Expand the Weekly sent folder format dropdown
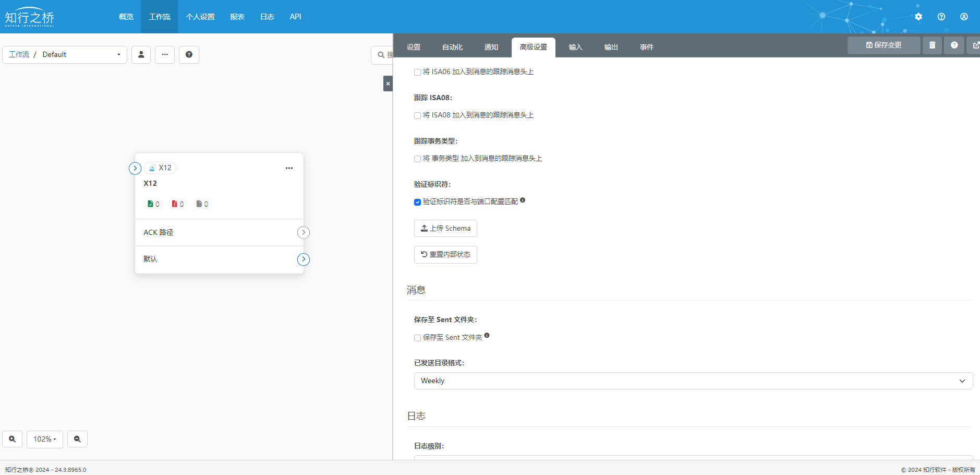The width and height of the screenshot is (980, 475). pyautogui.click(x=693, y=381)
